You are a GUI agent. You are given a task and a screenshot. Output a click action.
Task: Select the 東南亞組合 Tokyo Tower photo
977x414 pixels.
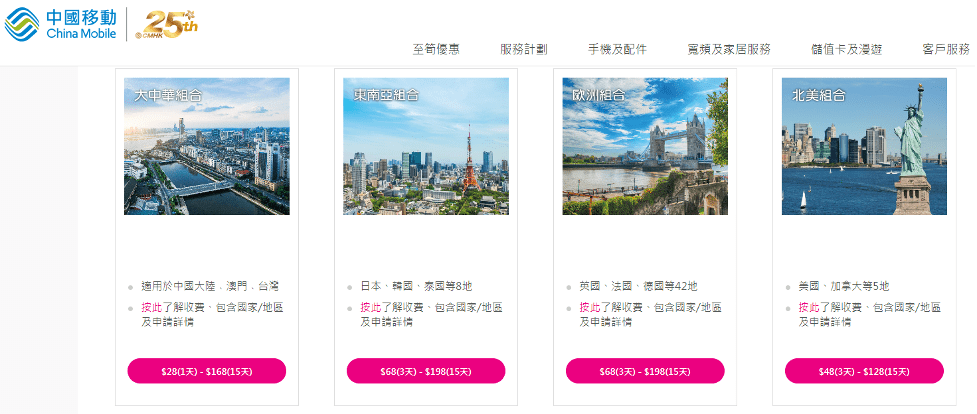(x=426, y=147)
